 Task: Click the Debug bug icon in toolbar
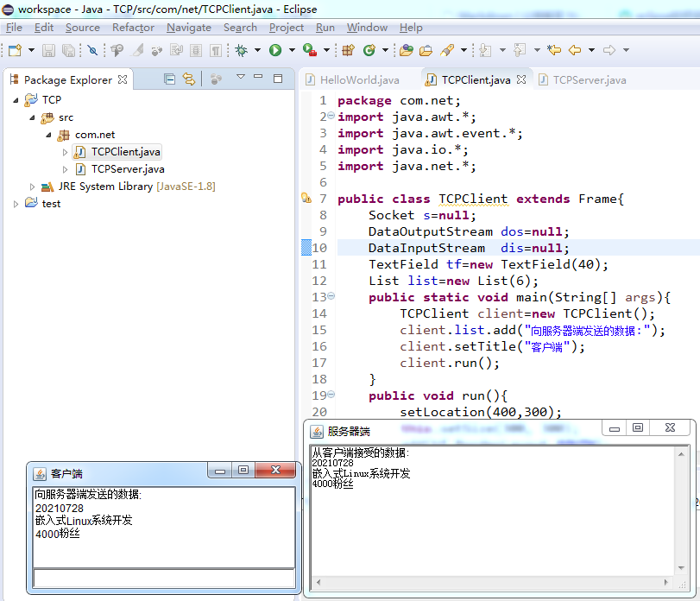pos(242,50)
